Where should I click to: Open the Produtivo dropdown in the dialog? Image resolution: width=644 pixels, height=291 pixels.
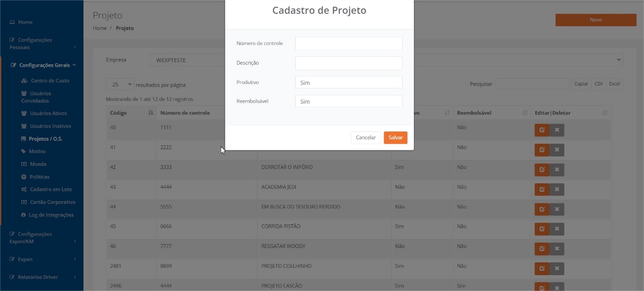[x=349, y=83]
